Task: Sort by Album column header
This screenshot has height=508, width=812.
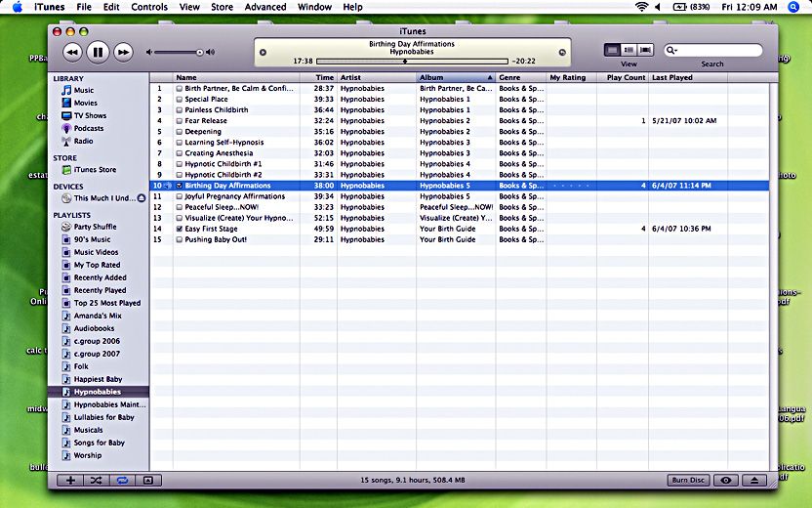Action: point(456,78)
